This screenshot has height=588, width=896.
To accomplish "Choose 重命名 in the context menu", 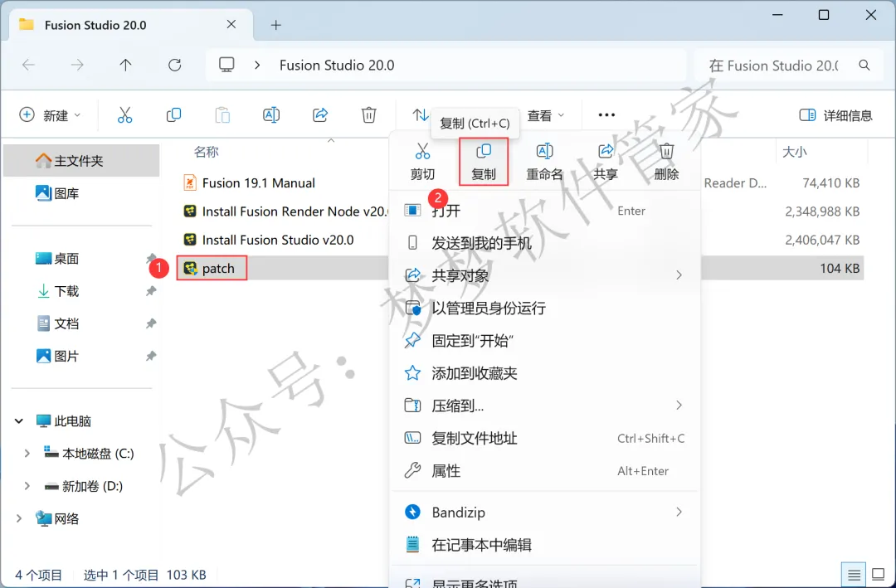I will click(544, 163).
